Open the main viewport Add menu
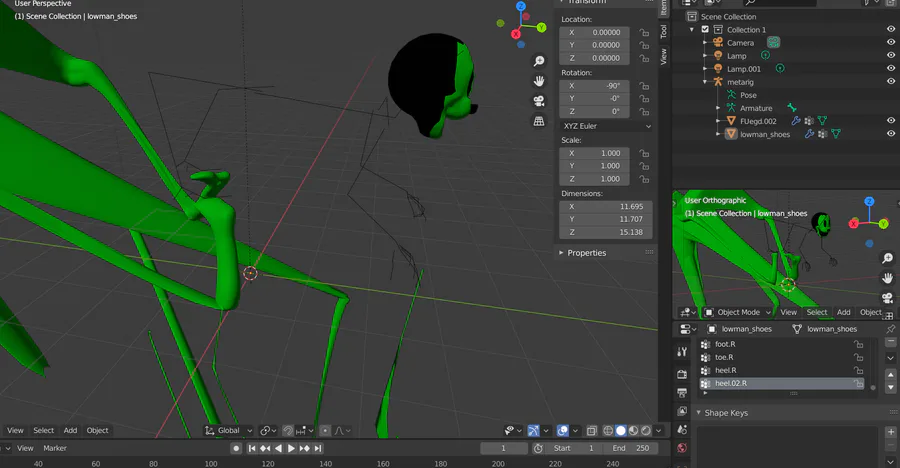 (x=70, y=430)
